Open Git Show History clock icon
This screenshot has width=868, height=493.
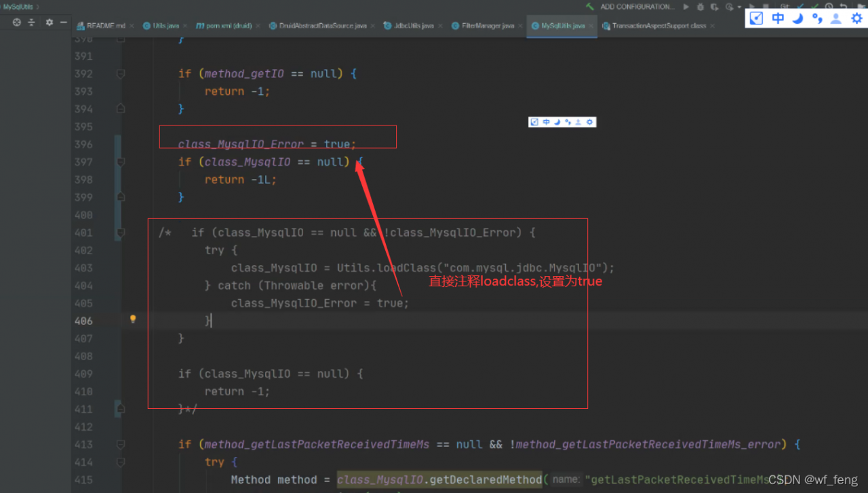click(829, 6)
